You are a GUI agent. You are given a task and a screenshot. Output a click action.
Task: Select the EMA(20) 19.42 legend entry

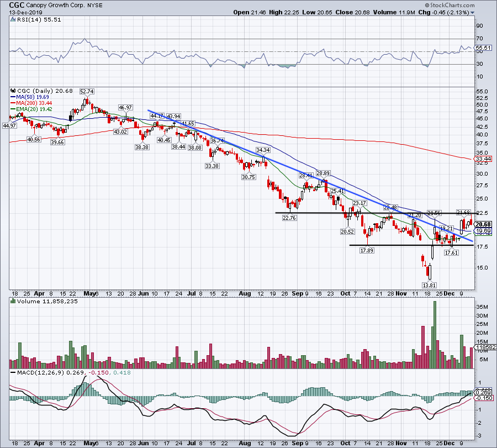pyautogui.click(x=31, y=109)
